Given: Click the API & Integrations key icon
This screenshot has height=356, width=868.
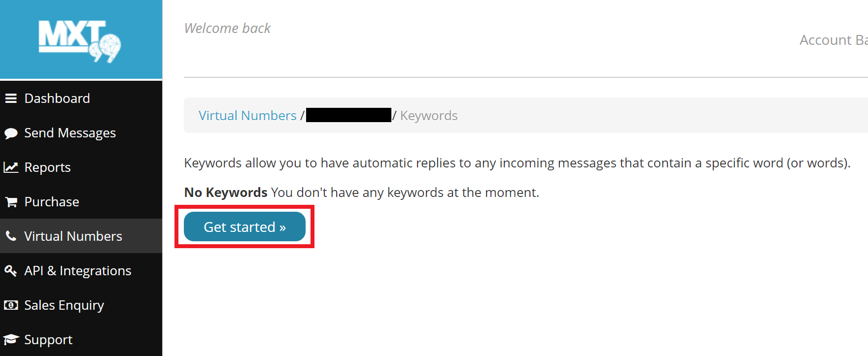Looking at the screenshot, I should [x=11, y=270].
